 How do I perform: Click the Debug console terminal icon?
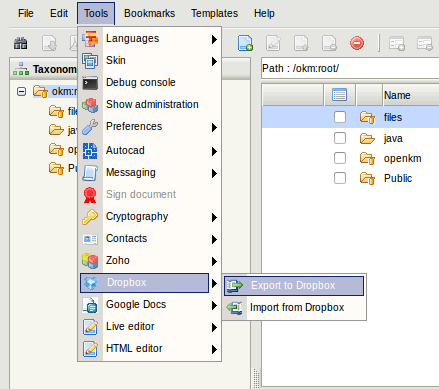pyautogui.click(x=90, y=83)
